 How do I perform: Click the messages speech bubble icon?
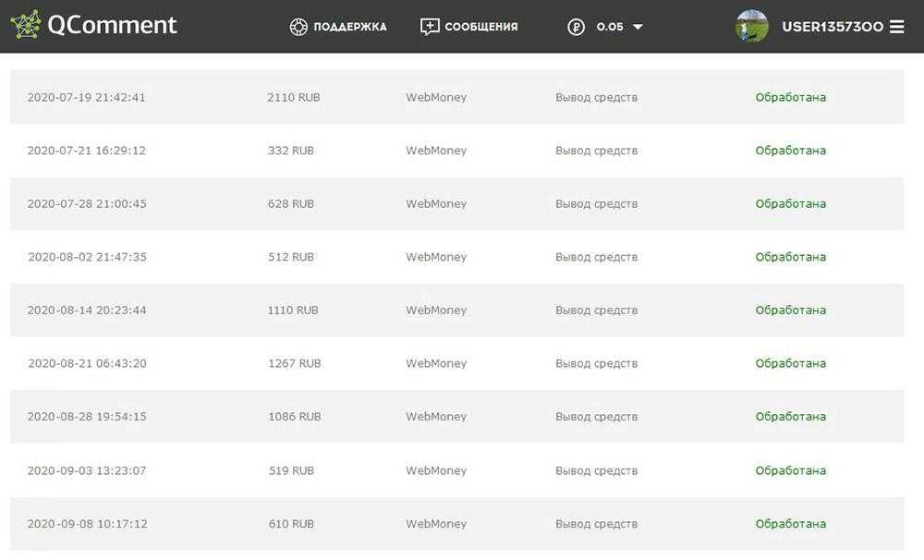pos(430,27)
